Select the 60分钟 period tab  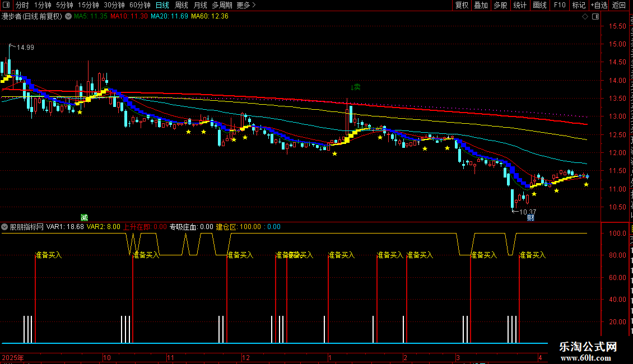coord(139,5)
